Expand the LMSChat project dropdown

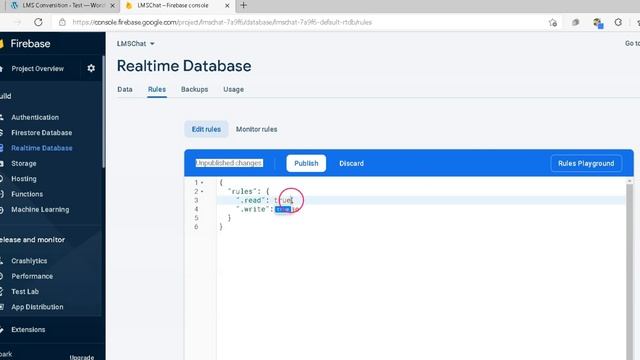[x=136, y=44]
